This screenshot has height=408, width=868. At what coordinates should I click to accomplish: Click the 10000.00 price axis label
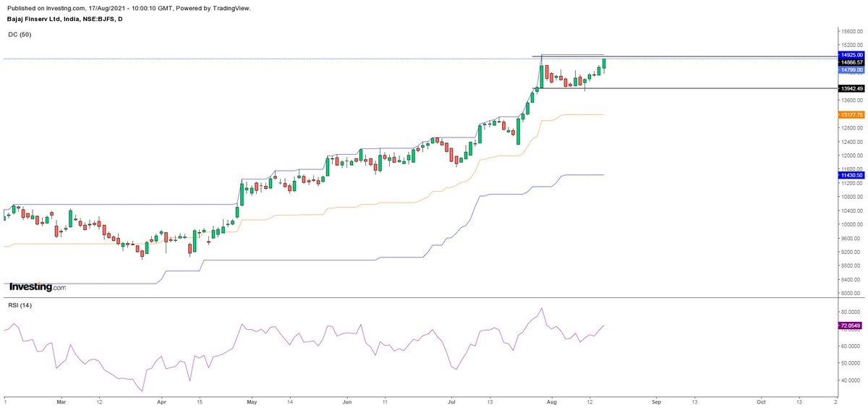(x=851, y=224)
